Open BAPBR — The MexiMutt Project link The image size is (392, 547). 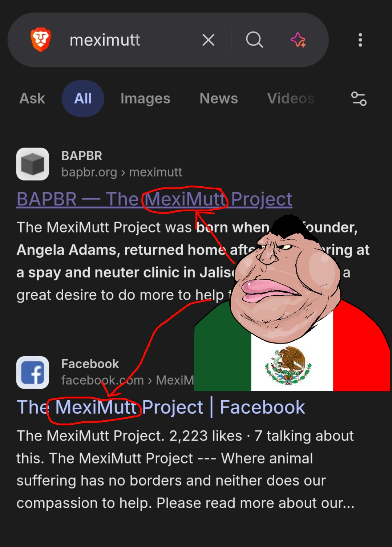coord(154,199)
